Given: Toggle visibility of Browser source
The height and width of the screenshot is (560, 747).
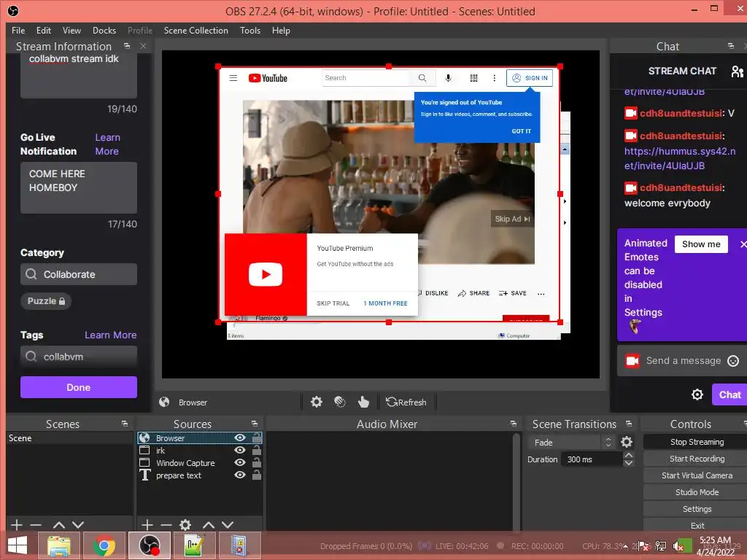Looking at the screenshot, I should click(239, 437).
